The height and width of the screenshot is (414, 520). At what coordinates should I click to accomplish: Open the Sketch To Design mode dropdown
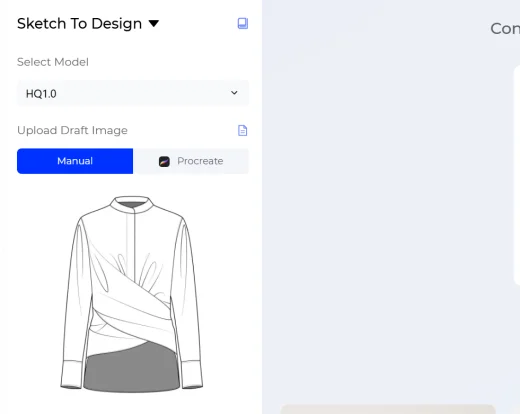point(88,24)
